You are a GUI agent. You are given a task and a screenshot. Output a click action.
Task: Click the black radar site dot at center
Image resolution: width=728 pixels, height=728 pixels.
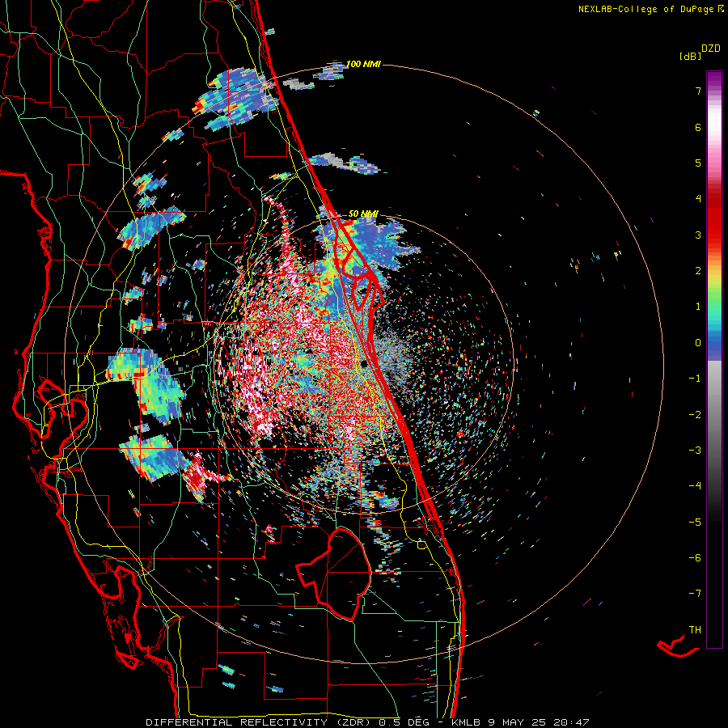(364, 363)
